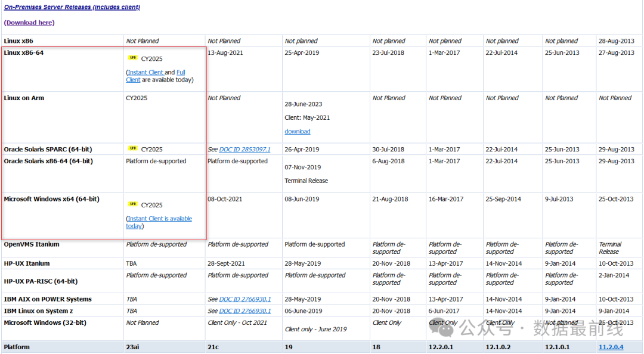Click the '30-Jul-2018' date cell
Viewport: 644px width, 354px height.
388,150
